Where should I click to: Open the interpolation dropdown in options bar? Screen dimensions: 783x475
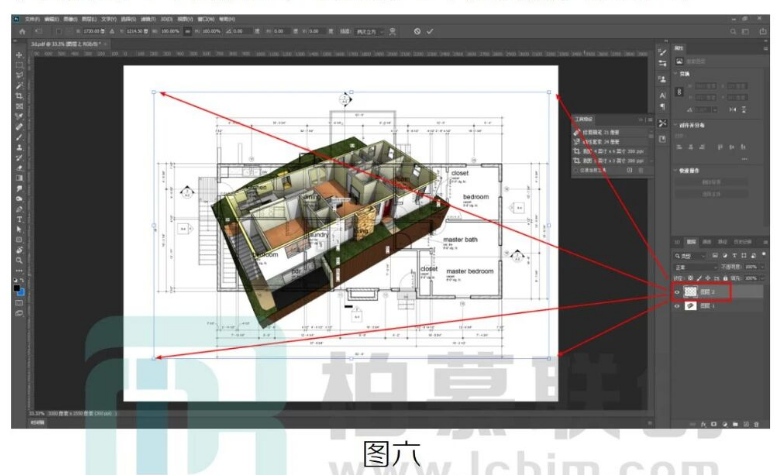tap(371, 31)
